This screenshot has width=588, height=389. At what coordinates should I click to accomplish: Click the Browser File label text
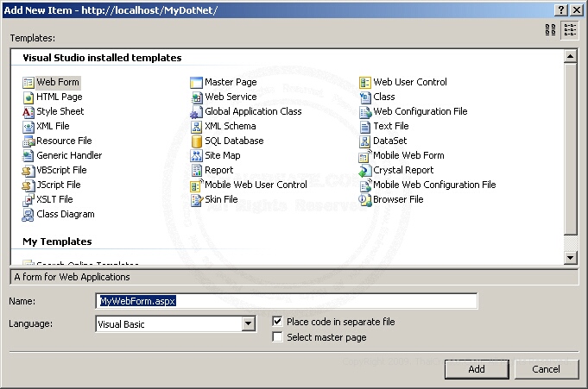coord(398,199)
